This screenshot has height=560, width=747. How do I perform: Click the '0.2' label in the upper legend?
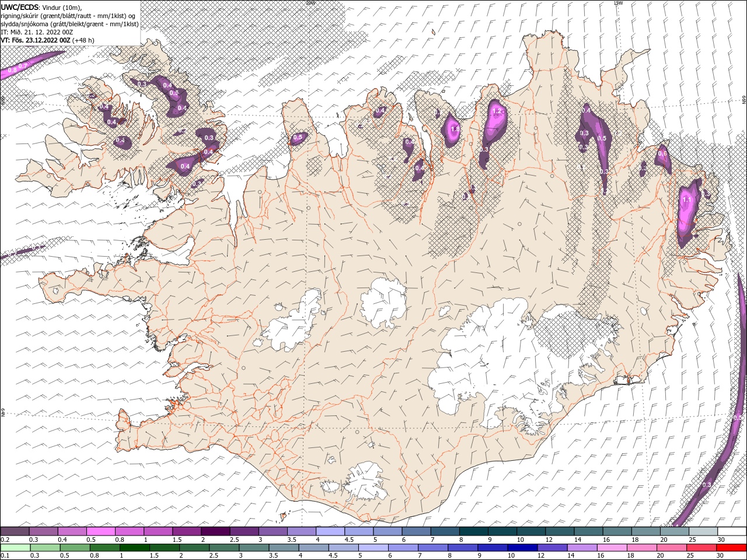[x=5, y=540]
